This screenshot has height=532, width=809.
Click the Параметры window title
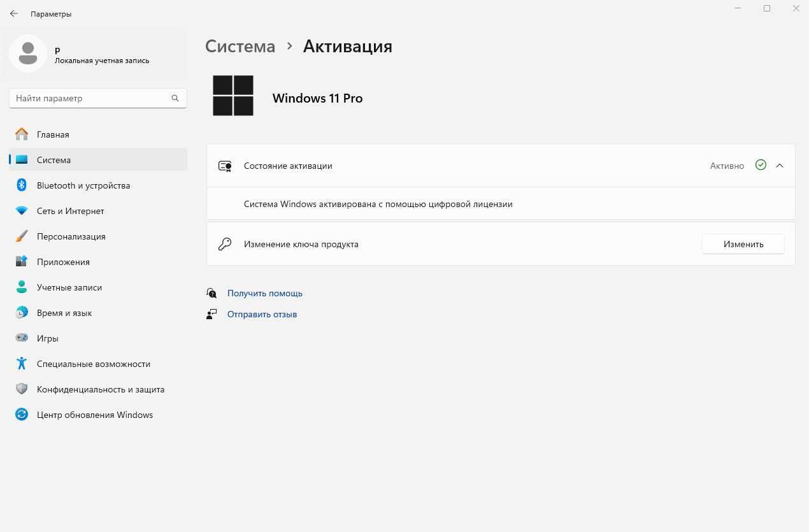pos(51,13)
